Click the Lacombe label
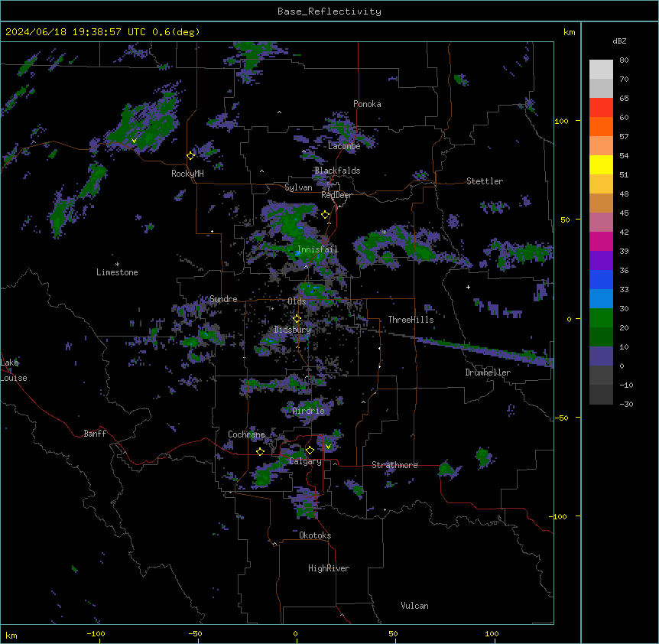 [344, 146]
